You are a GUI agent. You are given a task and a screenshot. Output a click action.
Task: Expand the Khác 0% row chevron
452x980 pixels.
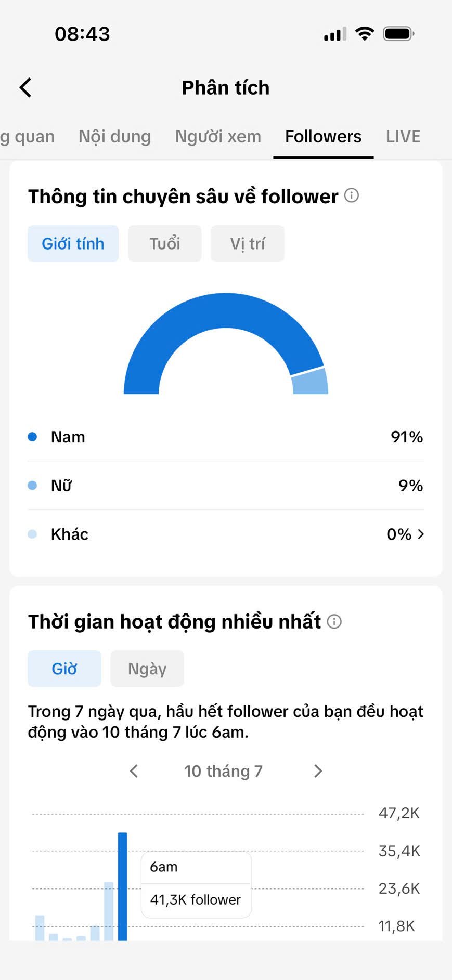tap(421, 534)
